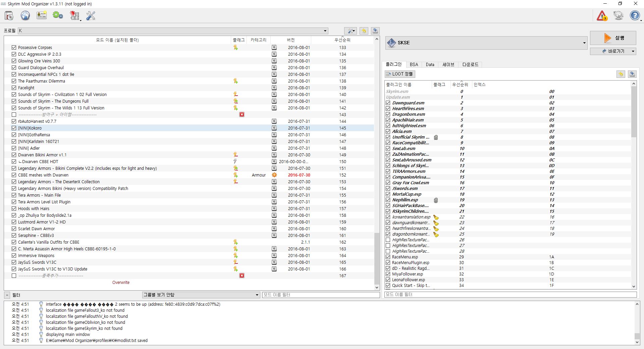This screenshot has height=349, width=644.
Task: Toggle the SexLab.esm plugin checkbox
Action: [388, 148]
